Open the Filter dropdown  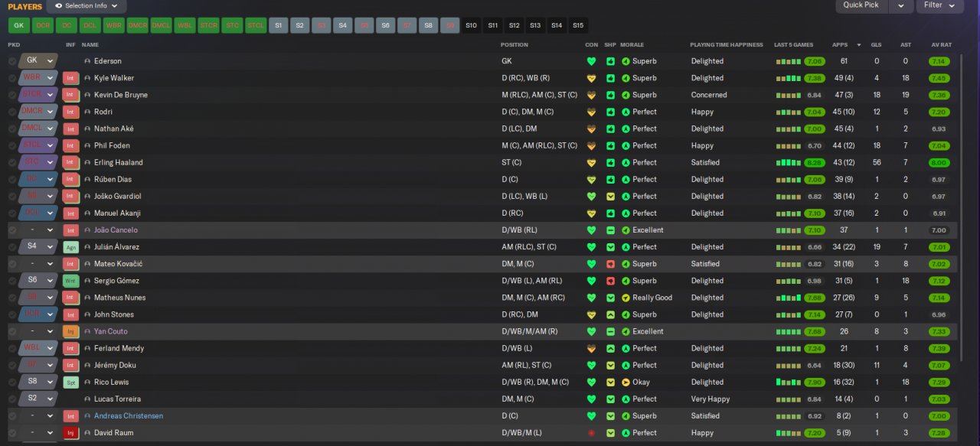939,5
